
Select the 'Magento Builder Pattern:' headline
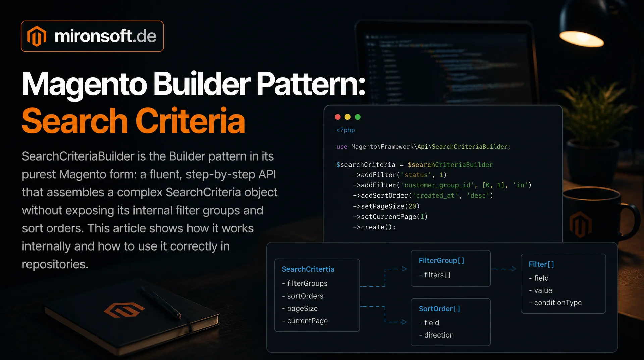[194, 85]
